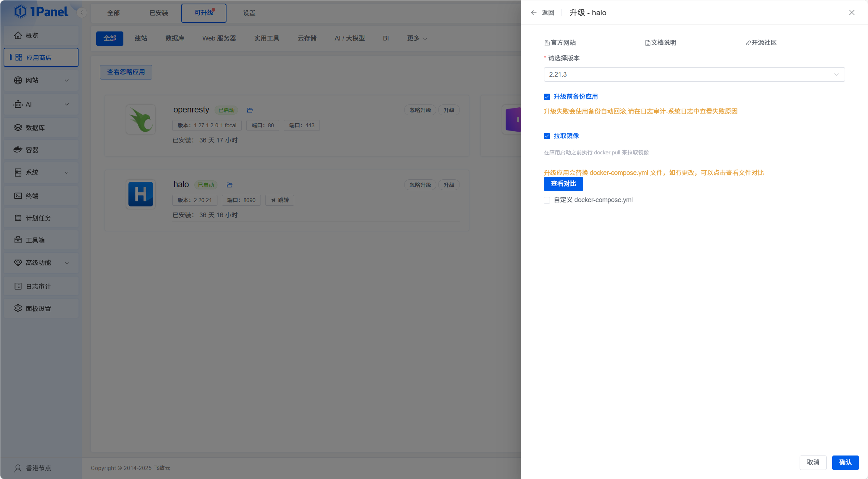
Task: Open halo app installation folder icon
Action: point(229,185)
